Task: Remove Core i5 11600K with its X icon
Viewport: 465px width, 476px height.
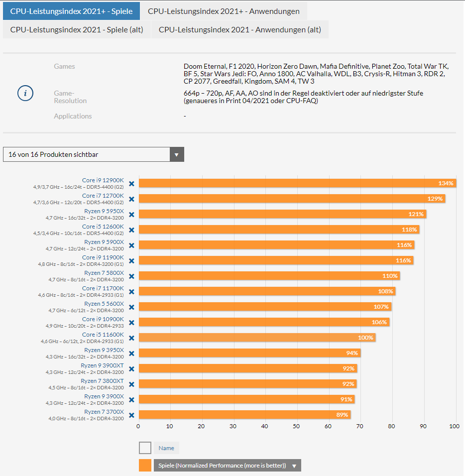Action: tap(131, 338)
